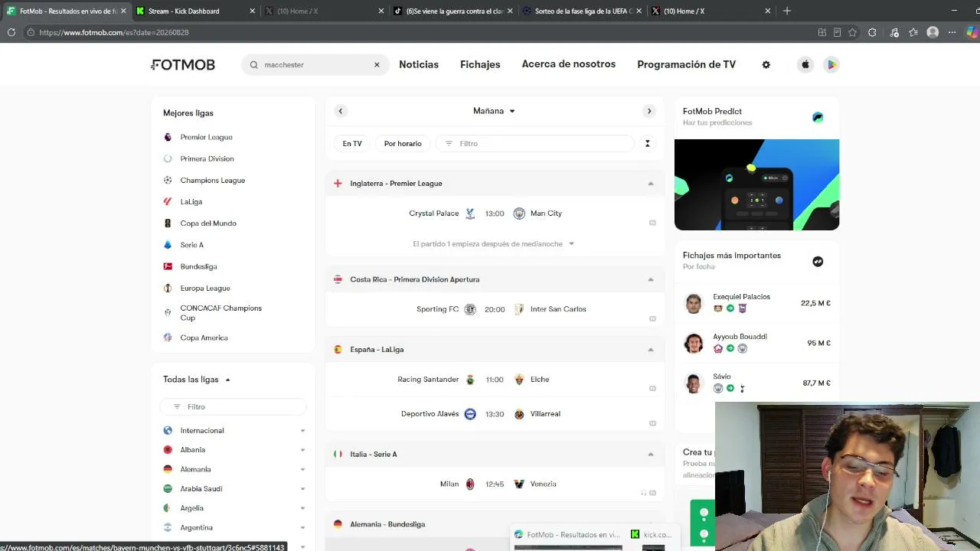980x551 pixels.
Task: Open the Apple App Store link icon
Action: [805, 65]
